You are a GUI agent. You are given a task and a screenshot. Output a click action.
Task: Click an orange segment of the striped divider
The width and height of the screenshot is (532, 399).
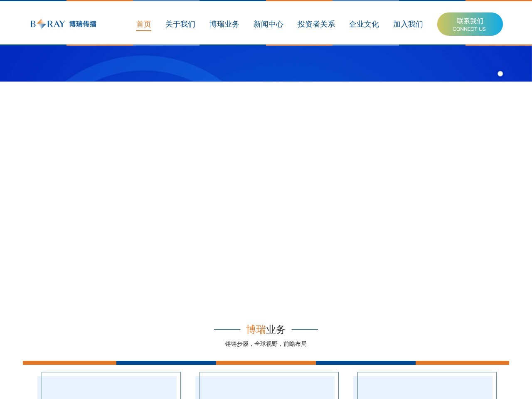69,362
